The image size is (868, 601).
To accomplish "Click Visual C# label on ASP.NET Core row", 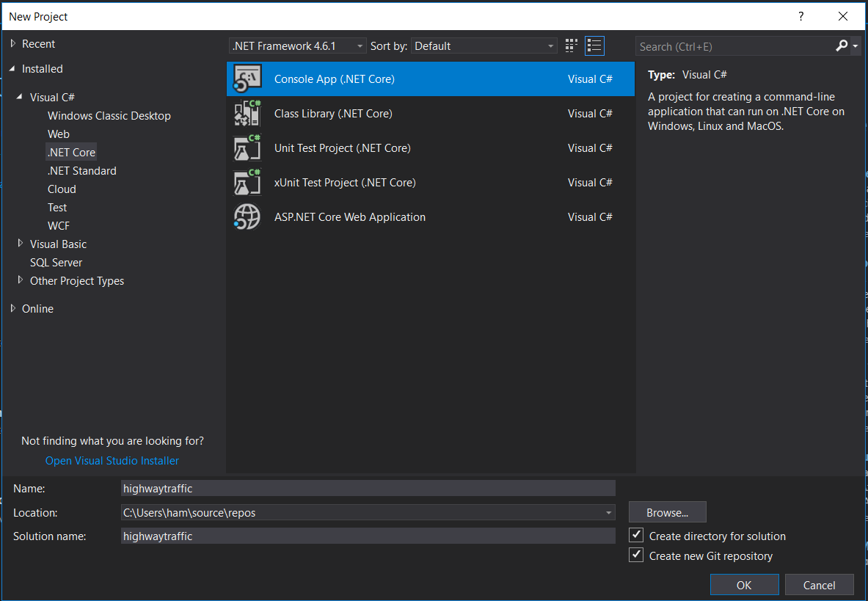I will pyautogui.click(x=590, y=216).
